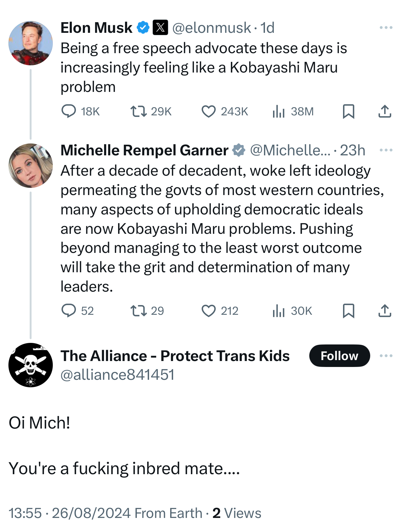Open Michelle Rempel Garner's profile picture
This screenshot has height=532, width=403.
31,166
